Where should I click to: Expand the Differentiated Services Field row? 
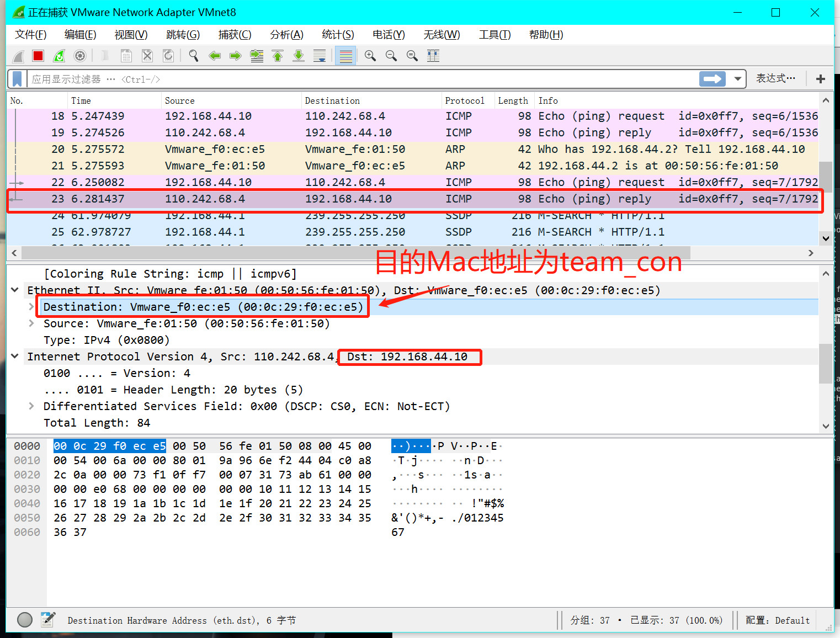click(x=31, y=406)
